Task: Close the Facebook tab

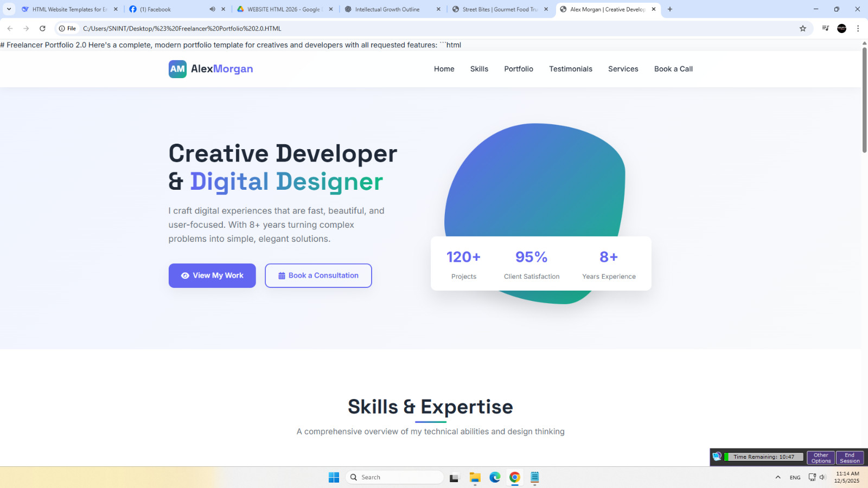Action: pos(223,9)
